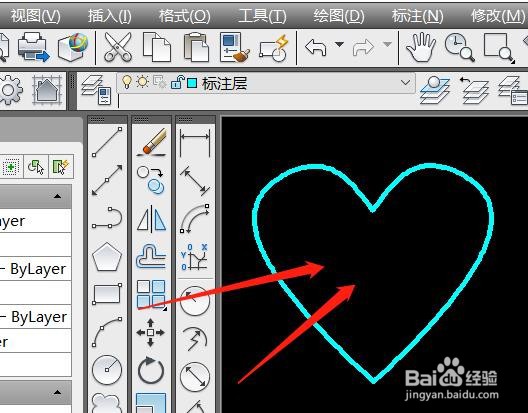Select the Offset tool
Viewport: 528px width, 413px height.
coord(151,257)
